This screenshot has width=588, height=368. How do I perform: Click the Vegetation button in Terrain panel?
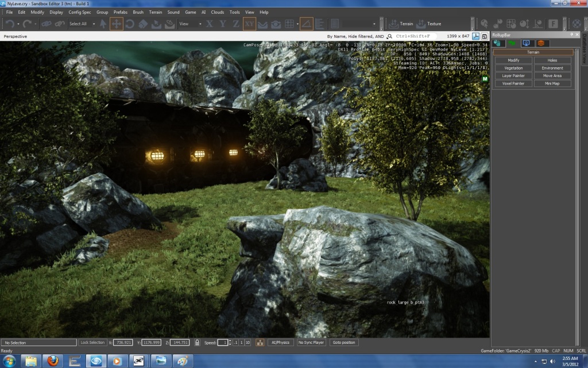click(x=513, y=68)
